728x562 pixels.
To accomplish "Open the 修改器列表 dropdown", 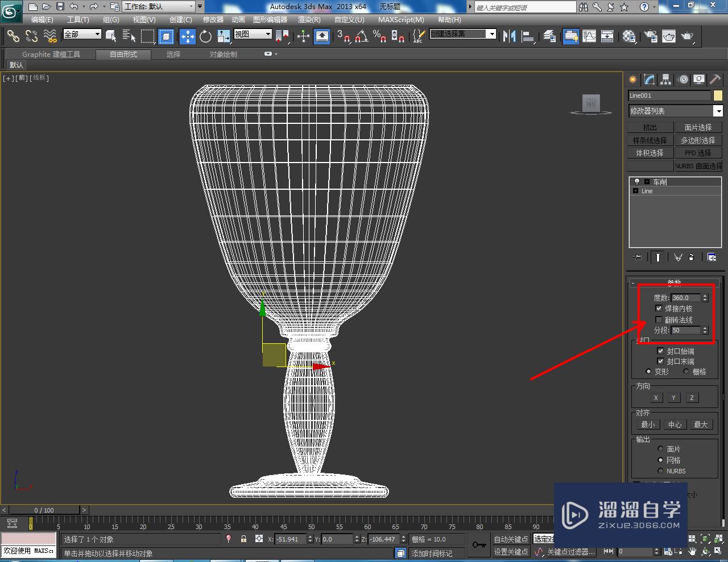I will 675,111.
